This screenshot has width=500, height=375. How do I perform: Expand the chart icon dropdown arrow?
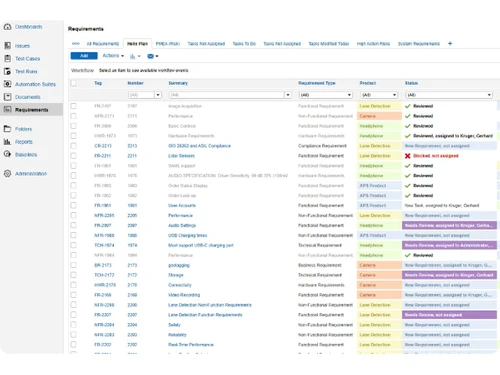tap(139, 56)
